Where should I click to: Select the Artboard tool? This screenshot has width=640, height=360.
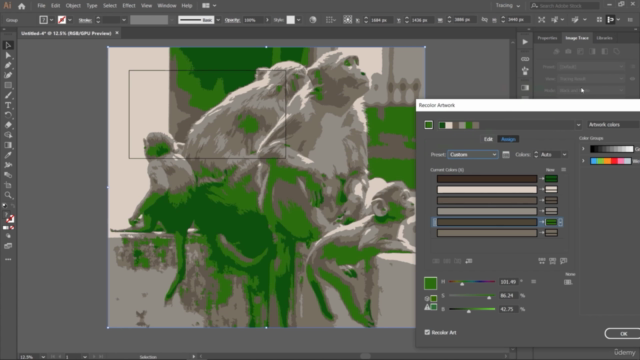coord(8,185)
